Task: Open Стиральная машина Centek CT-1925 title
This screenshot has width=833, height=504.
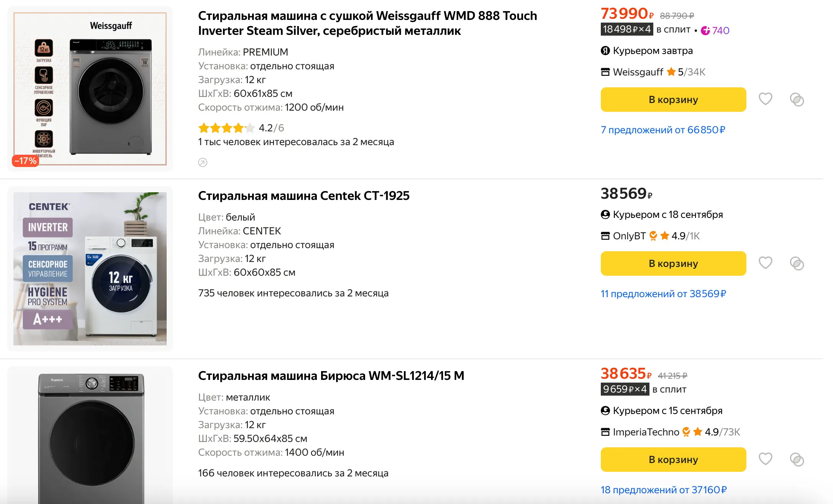Action: (x=303, y=196)
